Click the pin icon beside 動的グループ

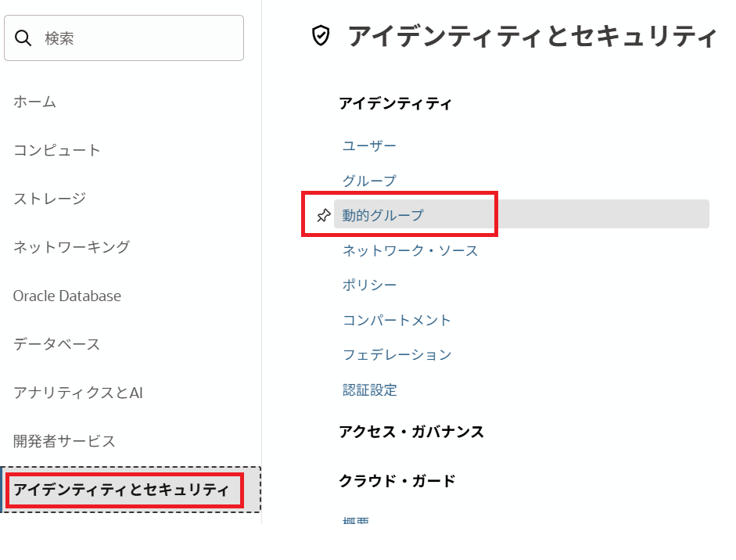click(323, 215)
